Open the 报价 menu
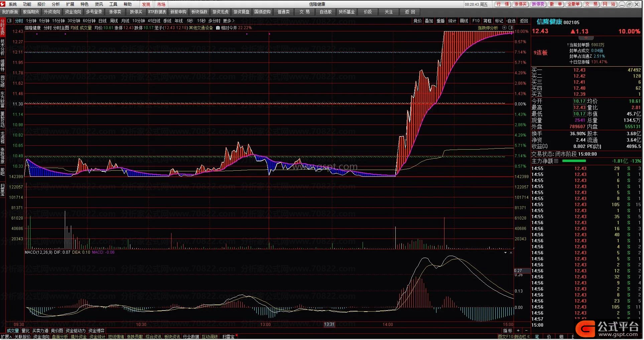This screenshot has width=644, height=340. pos(41,4)
